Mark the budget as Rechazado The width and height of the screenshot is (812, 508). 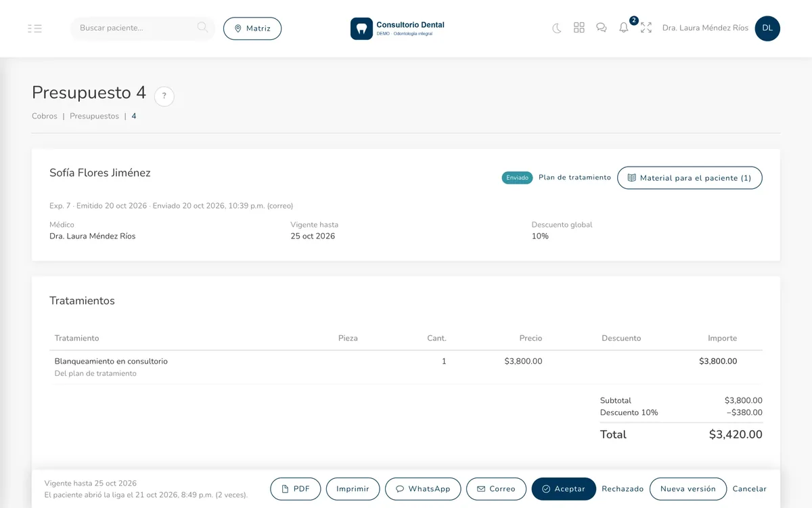pos(623,489)
